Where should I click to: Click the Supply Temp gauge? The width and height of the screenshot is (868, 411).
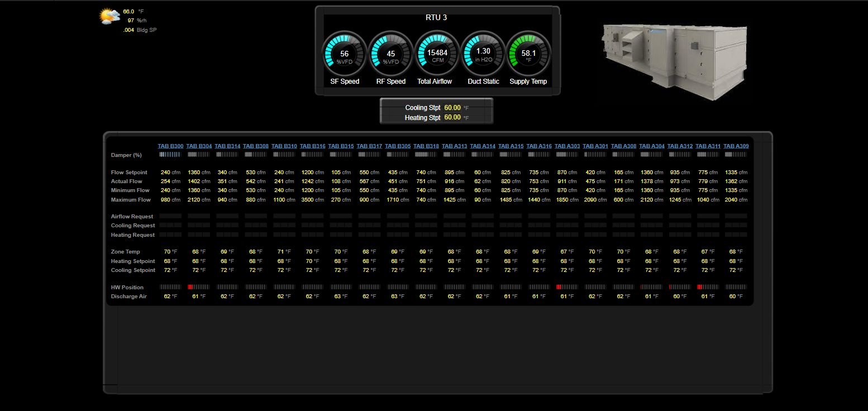pyautogui.click(x=528, y=54)
